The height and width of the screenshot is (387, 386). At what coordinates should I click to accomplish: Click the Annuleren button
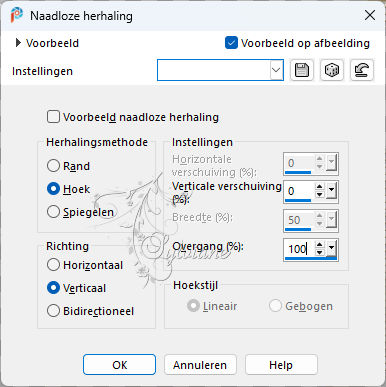200,365
